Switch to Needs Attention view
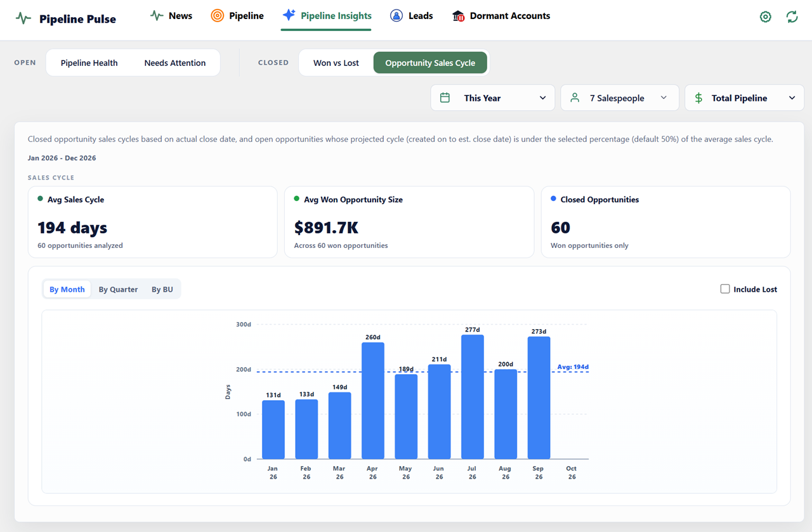Screen dimensions: 812x532 175,63
